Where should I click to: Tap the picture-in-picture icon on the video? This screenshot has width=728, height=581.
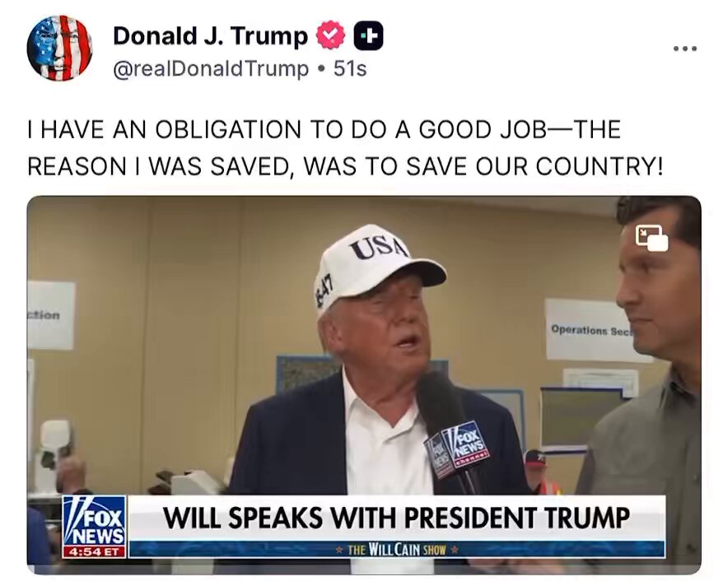(652, 239)
